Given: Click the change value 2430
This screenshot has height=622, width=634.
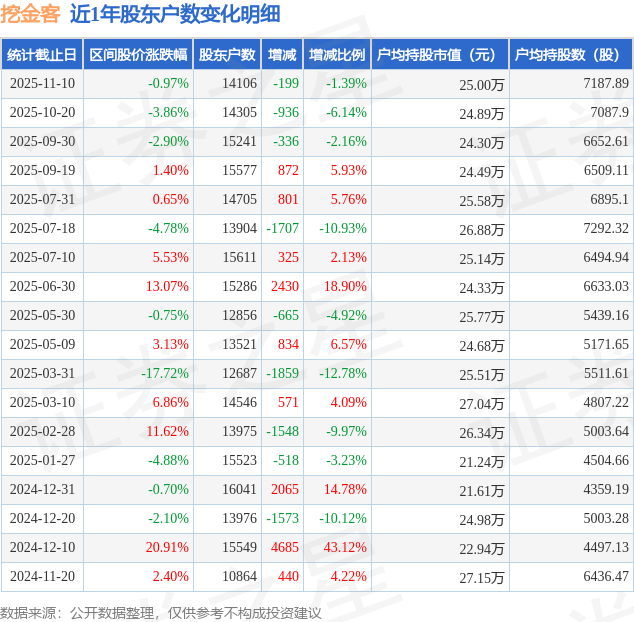Looking at the screenshot, I should pyautogui.click(x=285, y=286).
